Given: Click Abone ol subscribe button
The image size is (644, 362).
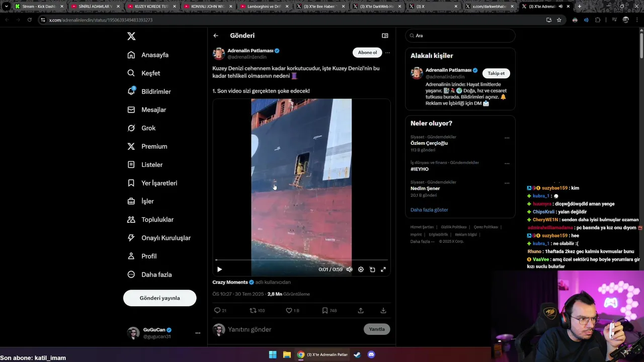Looking at the screenshot, I should pyautogui.click(x=367, y=53).
